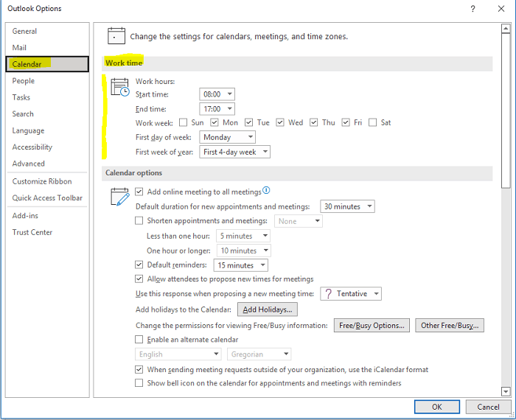The image size is (516, 420).
Task: Open the English alternate calendar language dropdown
Action: click(178, 354)
